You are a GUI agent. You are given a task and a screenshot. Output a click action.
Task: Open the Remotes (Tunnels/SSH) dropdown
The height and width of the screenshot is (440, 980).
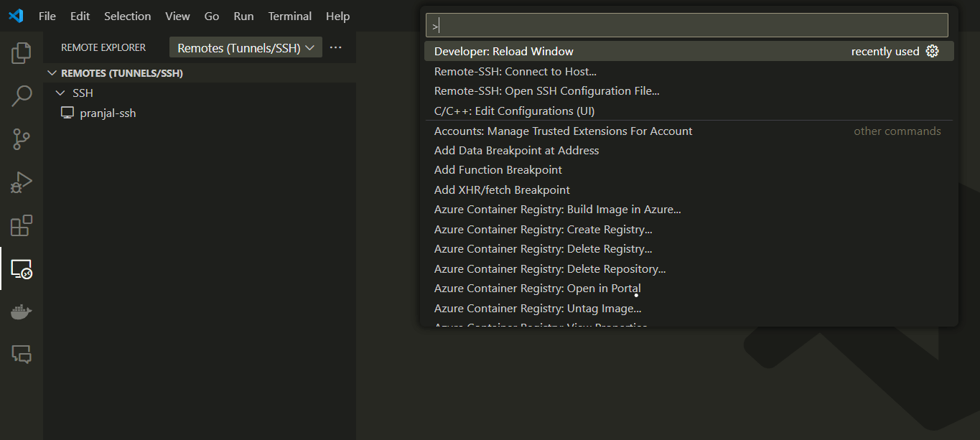(246, 48)
